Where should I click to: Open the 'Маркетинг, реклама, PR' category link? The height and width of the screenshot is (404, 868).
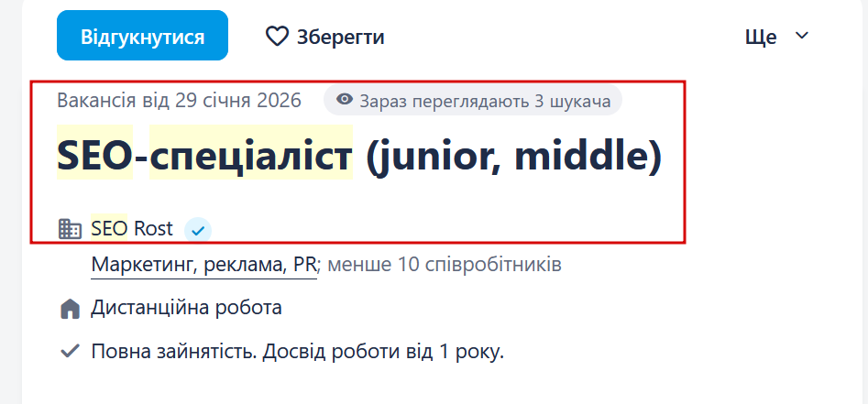pos(203,266)
